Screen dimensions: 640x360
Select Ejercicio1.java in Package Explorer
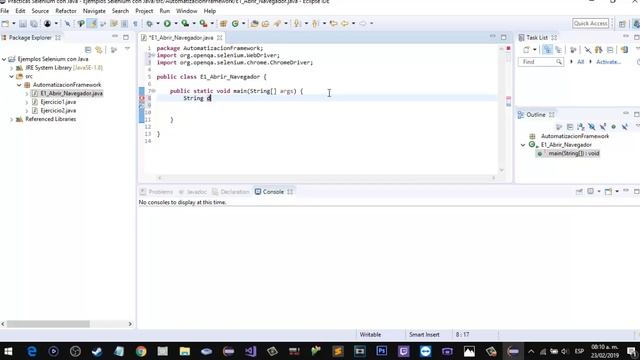point(58,102)
